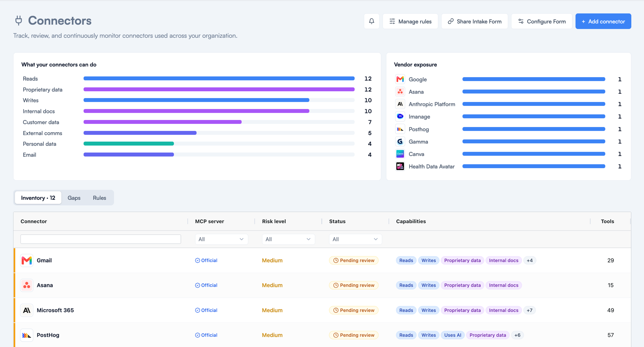Open the Status filter dropdown
This screenshot has height=347, width=644.
[355, 239]
